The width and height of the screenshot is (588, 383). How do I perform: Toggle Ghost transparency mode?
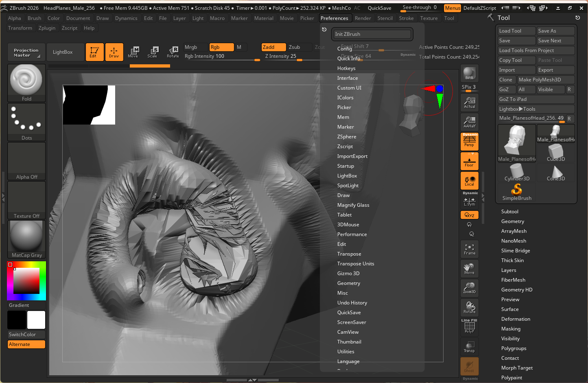(470, 366)
